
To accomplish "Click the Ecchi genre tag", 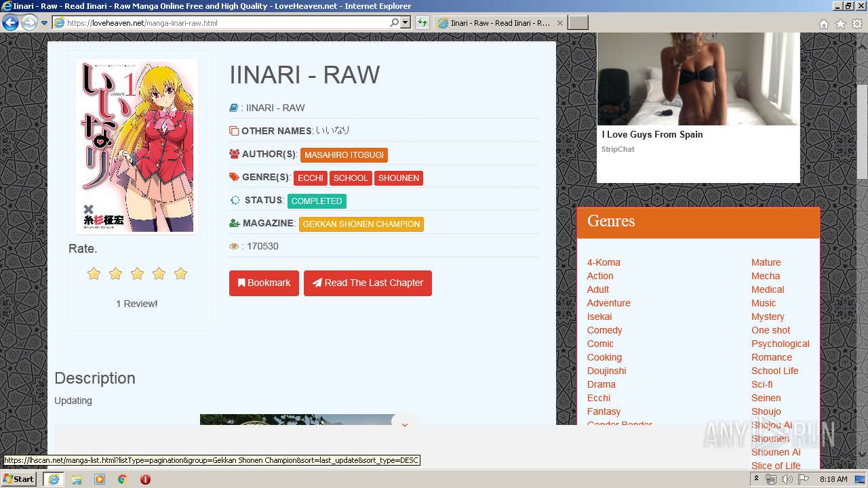I will point(311,178).
